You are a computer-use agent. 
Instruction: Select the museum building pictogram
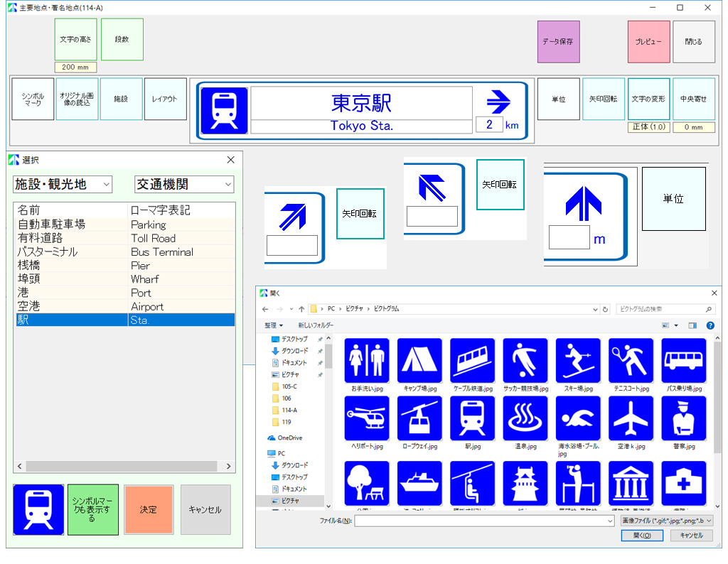click(x=631, y=483)
